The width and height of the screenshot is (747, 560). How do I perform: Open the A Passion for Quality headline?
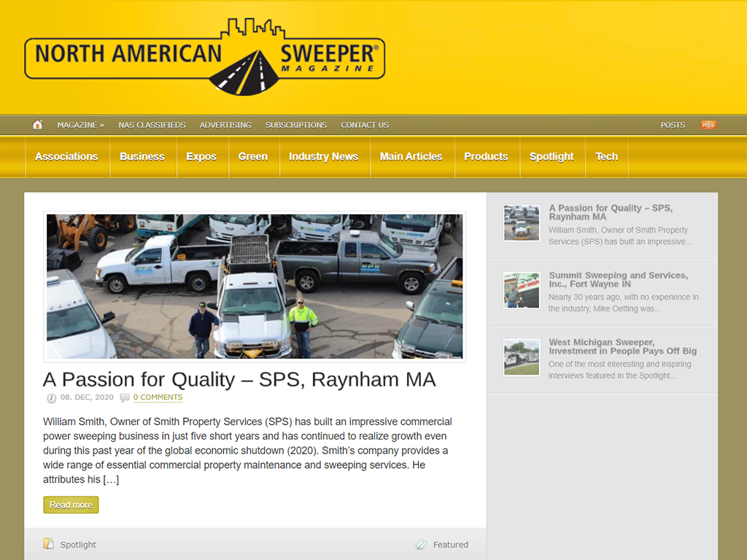pyautogui.click(x=239, y=379)
